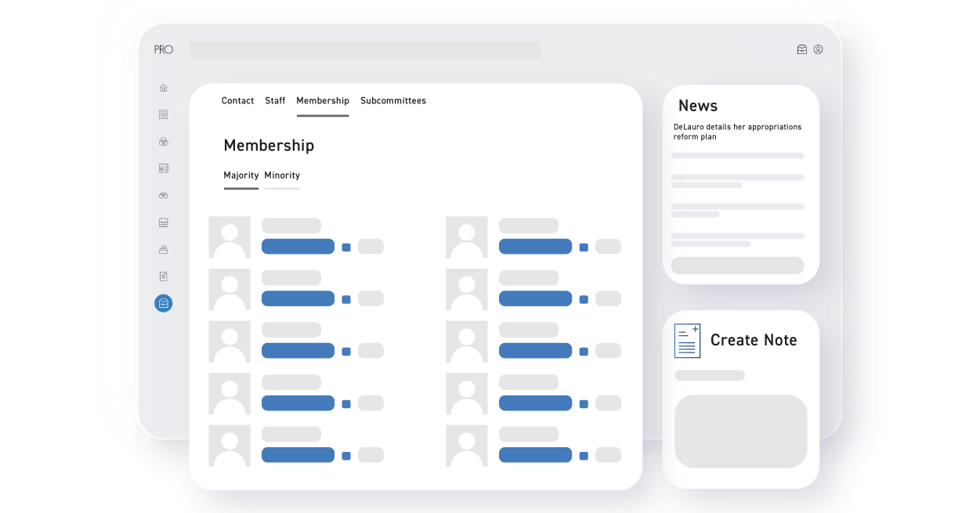Click the contact card icon in the sidebar

pos(163,168)
